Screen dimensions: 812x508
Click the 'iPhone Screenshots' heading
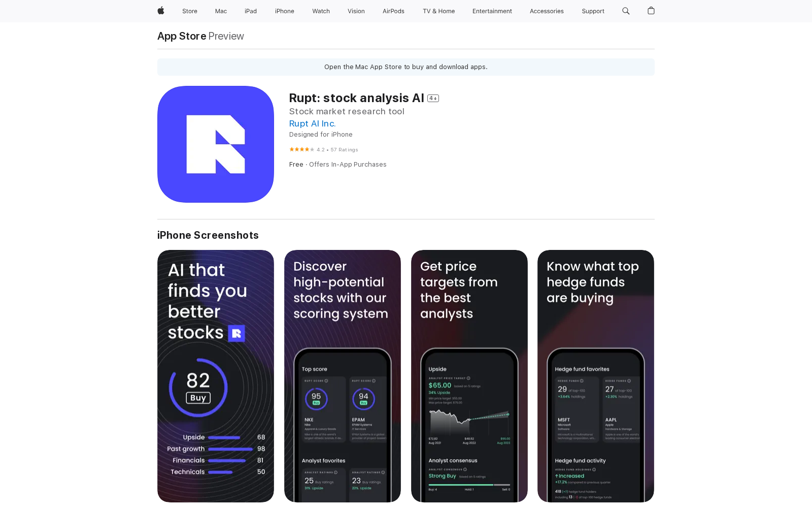pyautogui.click(x=208, y=235)
